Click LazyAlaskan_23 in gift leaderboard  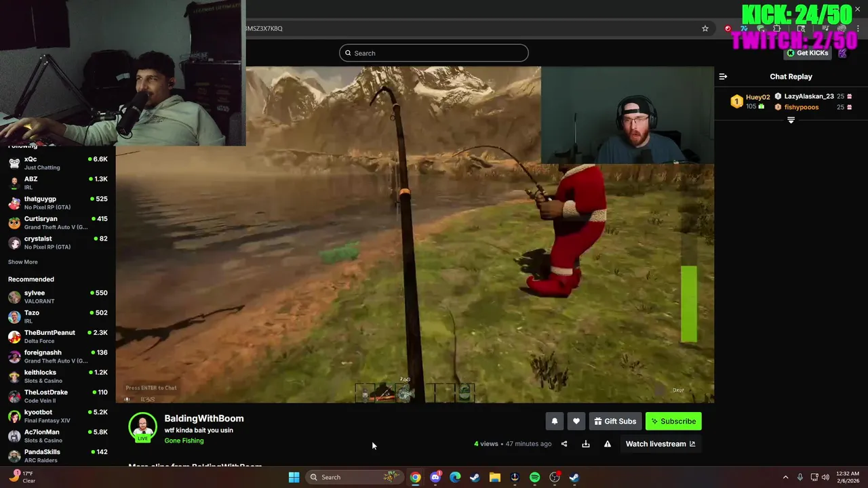809,96
